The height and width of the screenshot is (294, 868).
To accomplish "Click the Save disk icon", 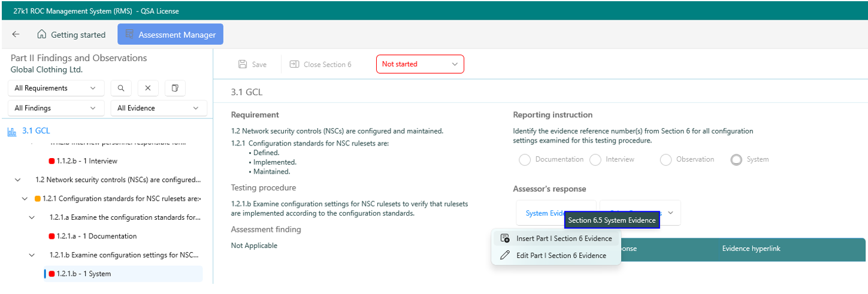I will coord(243,64).
